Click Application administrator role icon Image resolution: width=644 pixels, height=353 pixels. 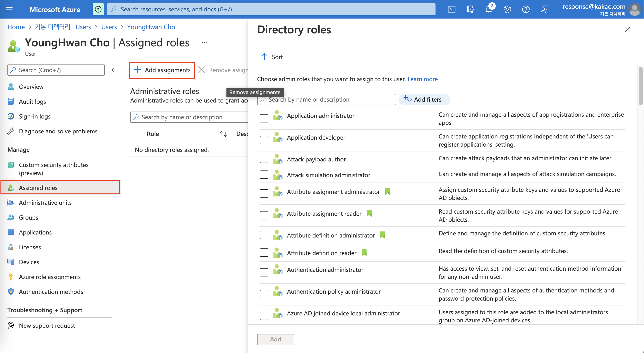coord(278,116)
